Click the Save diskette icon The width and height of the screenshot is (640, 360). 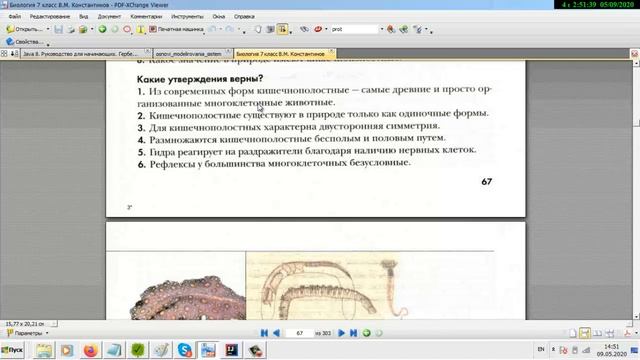point(58,29)
